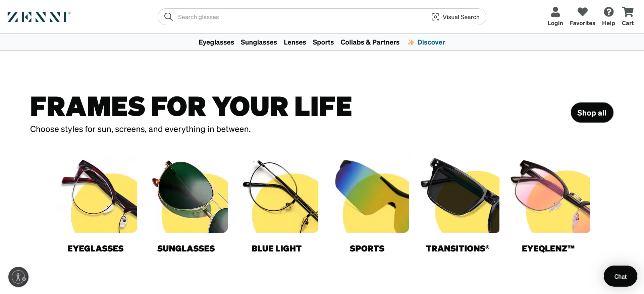Open Visual Search camera icon
The image size is (644, 294).
[435, 17]
